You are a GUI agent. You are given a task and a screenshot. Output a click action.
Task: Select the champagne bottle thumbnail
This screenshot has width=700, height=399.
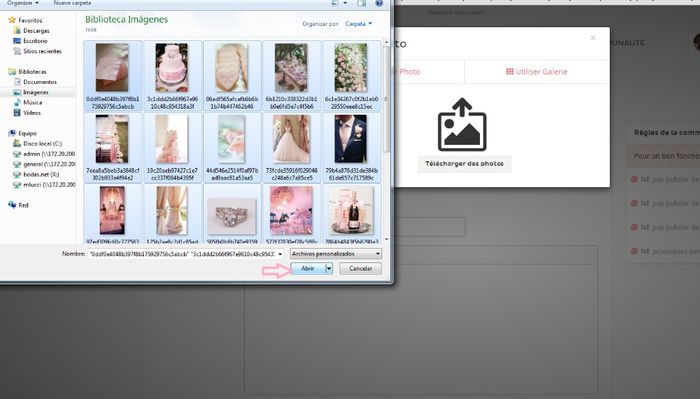(x=351, y=211)
